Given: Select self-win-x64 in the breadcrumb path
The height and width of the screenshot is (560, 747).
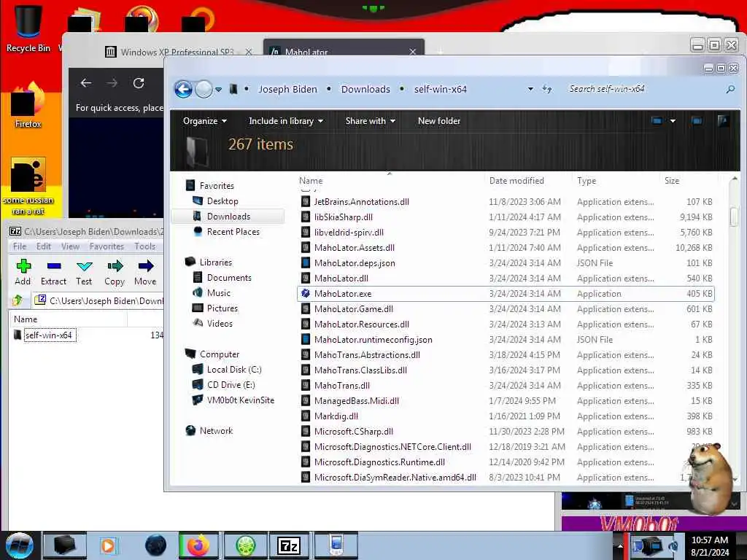Looking at the screenshot, I should (x=440, y=89).
